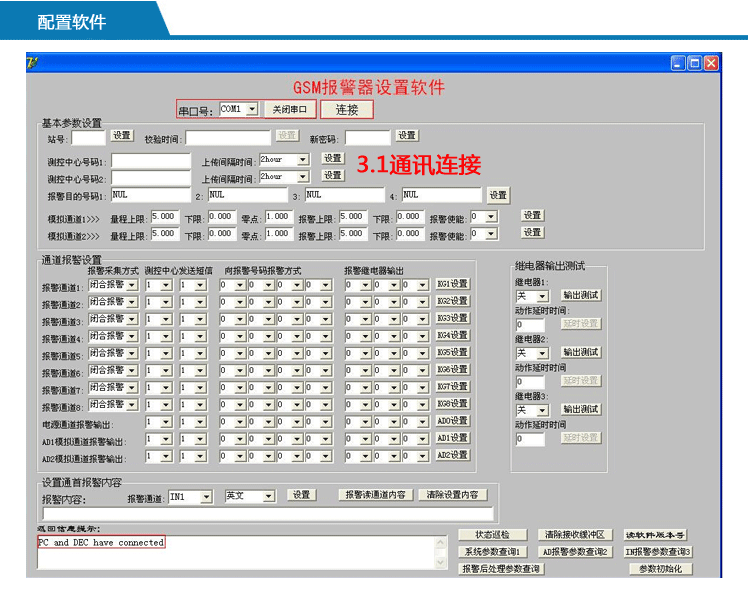
Task: Open the 报警通道1 闭合报警 dropdown
Action: click(x=132, y=285)
